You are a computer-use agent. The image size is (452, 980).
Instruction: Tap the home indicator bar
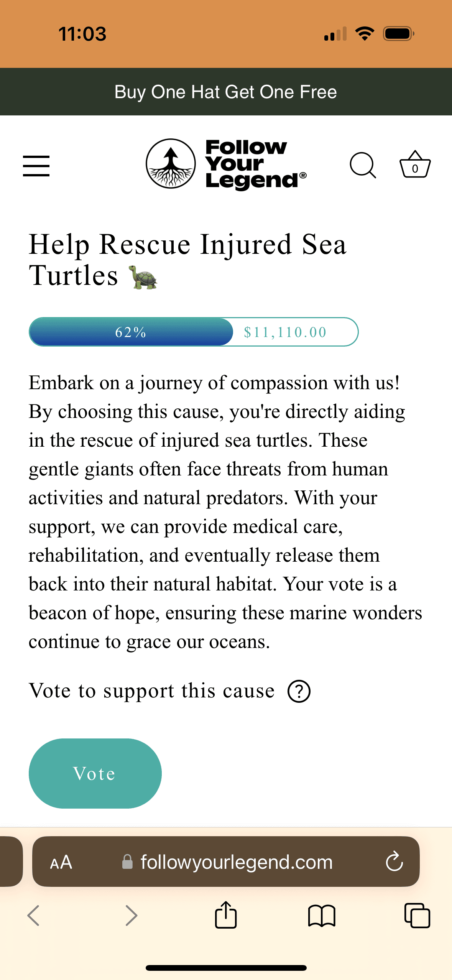point(226,968)
